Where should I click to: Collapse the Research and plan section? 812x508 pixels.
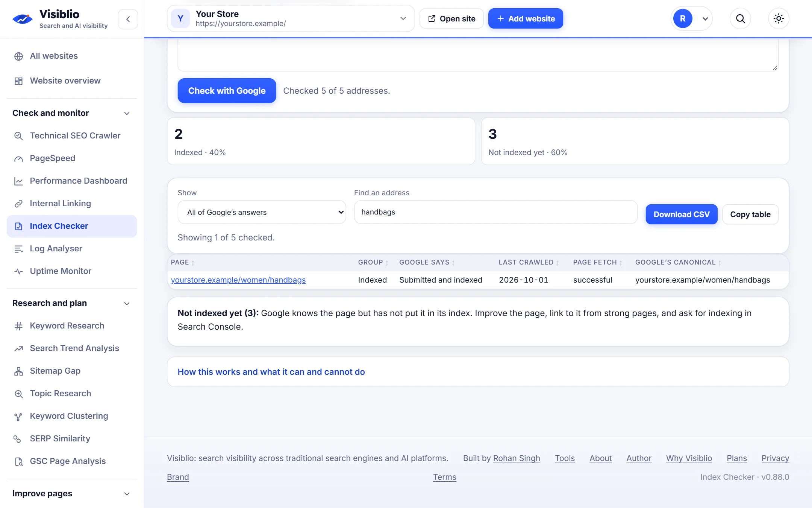pos(71,303)
